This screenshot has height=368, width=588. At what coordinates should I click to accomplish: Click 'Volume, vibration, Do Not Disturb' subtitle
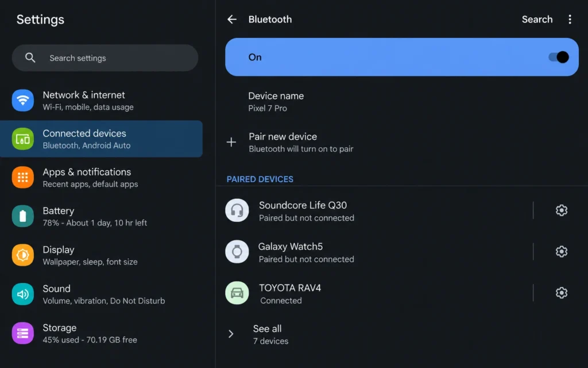pos(104,301)
